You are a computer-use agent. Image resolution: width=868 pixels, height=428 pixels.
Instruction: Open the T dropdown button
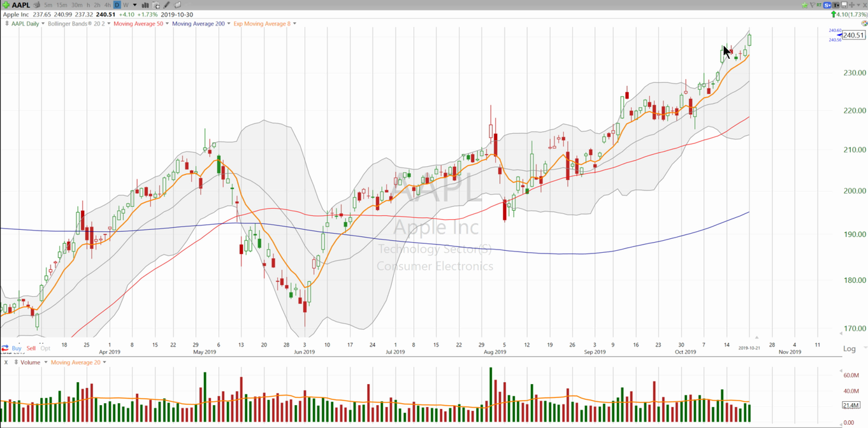(835, 5)
